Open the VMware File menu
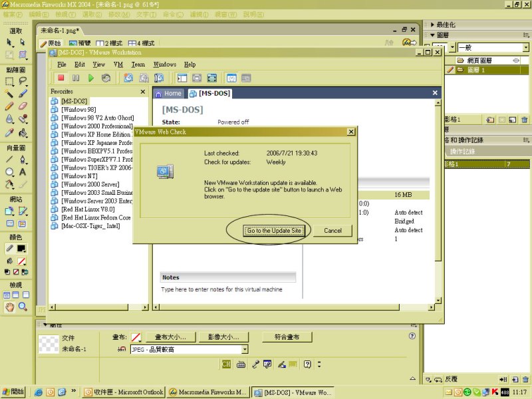The height and width of the screenshot is (399, 532). (62, 65)
